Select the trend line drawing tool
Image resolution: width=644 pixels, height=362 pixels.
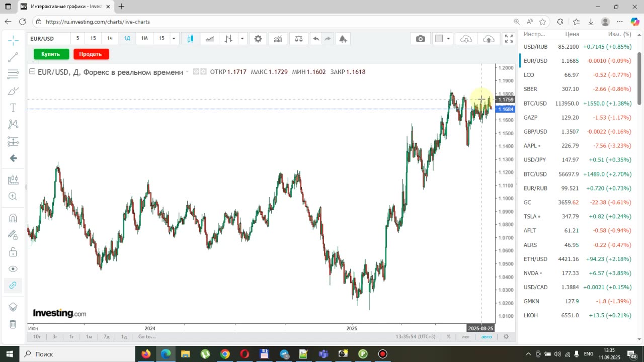[x=13, y=57]
